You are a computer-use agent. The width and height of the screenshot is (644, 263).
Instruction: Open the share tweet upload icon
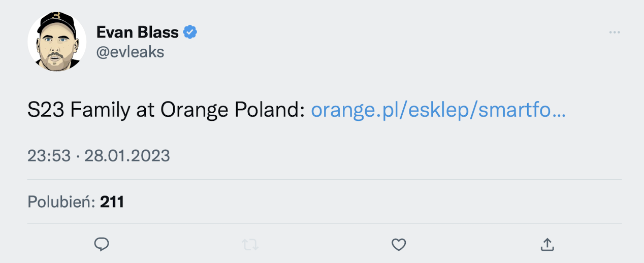tap(547, 245)
